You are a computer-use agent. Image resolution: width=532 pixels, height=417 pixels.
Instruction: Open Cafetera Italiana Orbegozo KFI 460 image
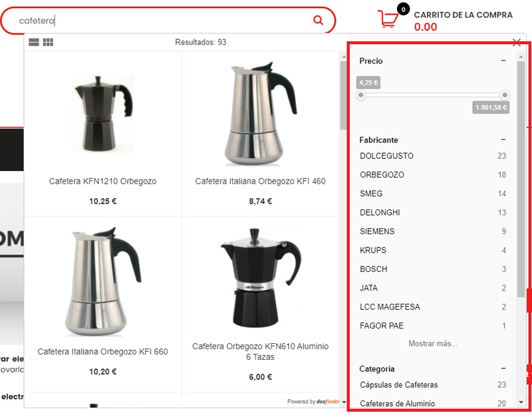260,113
